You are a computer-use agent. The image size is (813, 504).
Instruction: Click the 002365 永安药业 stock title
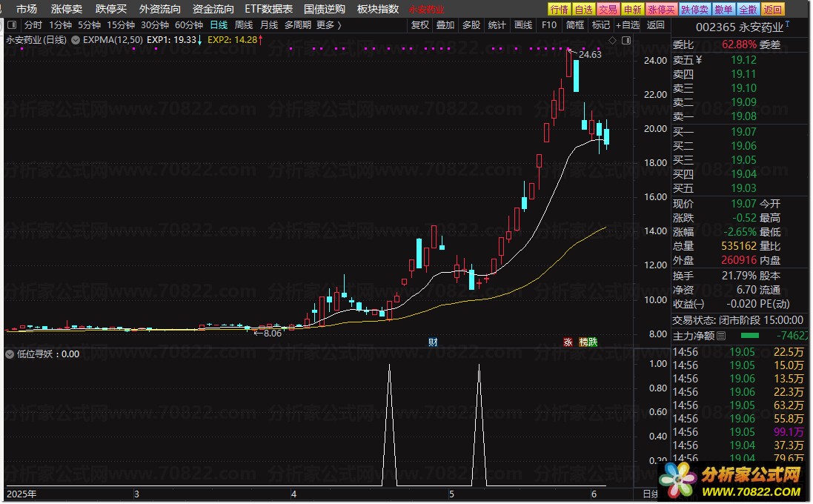click(x=740, y=27)
